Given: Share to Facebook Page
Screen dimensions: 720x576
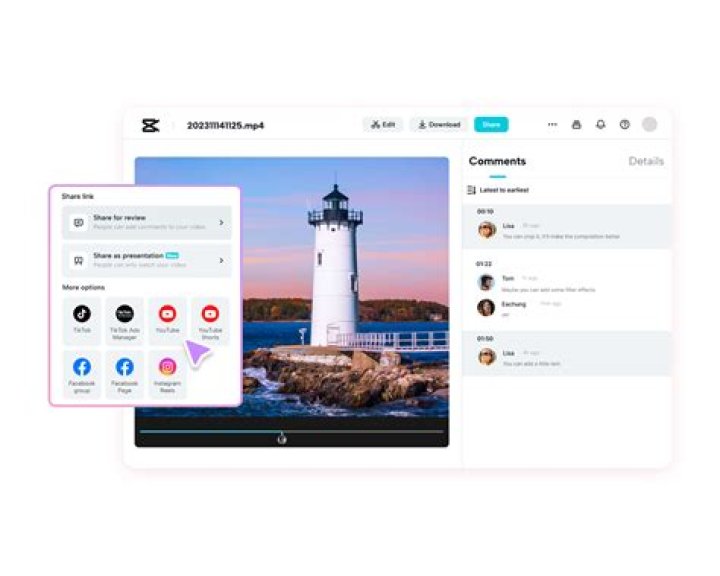Looking at the screenshot, I should [124, 374].
